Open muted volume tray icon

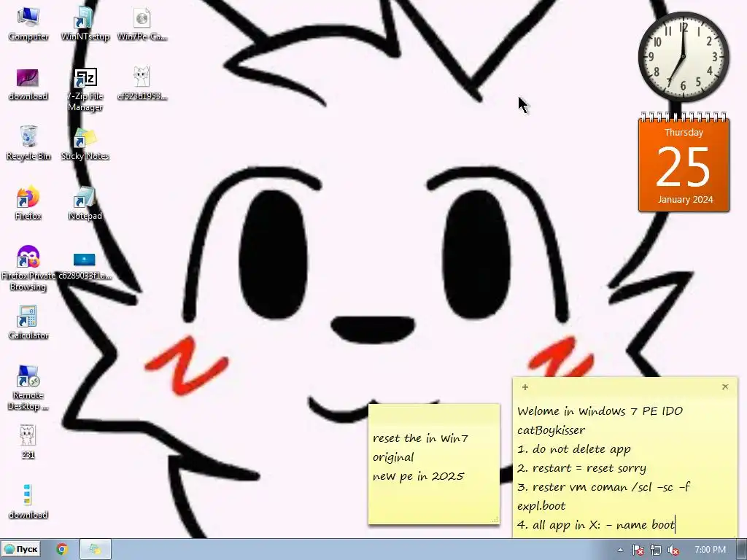[673, 550]
